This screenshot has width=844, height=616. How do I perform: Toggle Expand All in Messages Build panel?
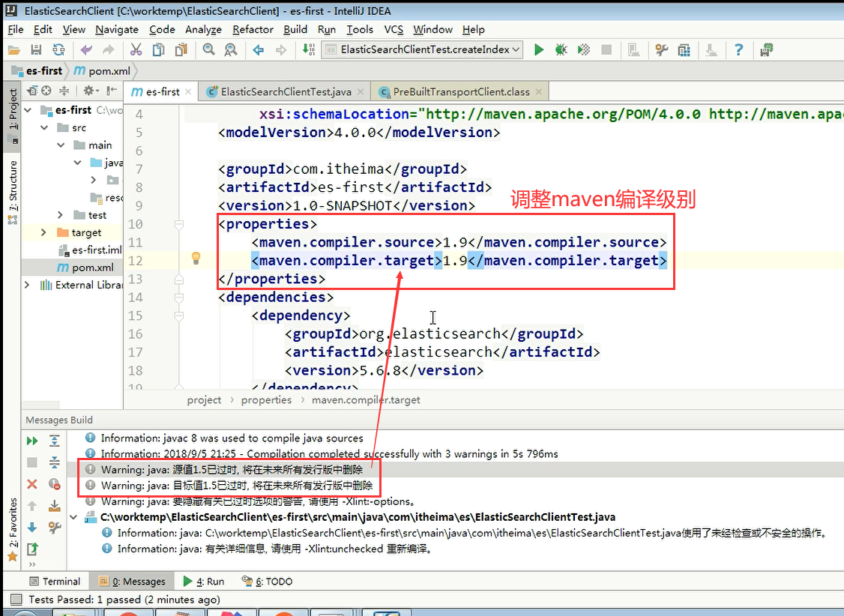point(54,441)
